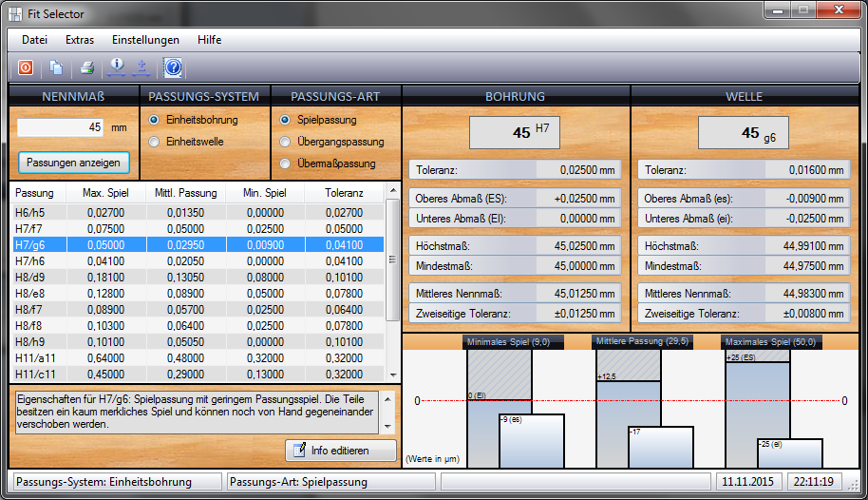Click the info dimension toolbar icon

pos(117,67)
